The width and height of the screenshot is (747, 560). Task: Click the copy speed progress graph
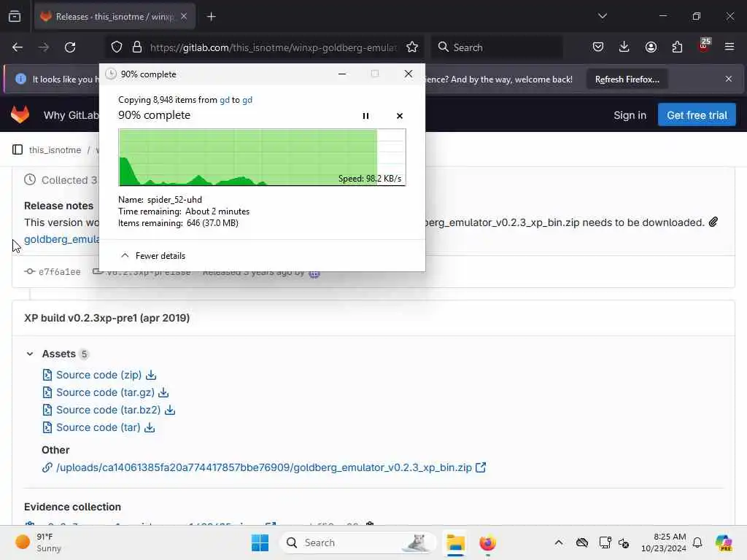262,157
